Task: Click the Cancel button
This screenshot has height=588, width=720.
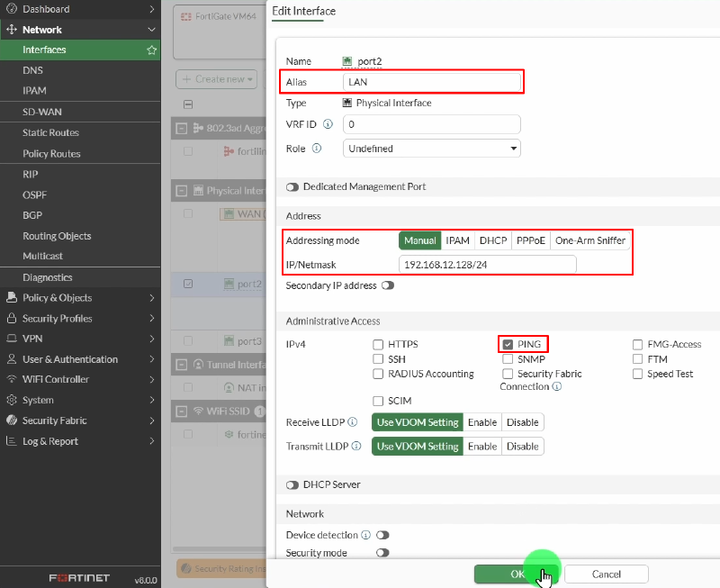Action: (606, 574)
